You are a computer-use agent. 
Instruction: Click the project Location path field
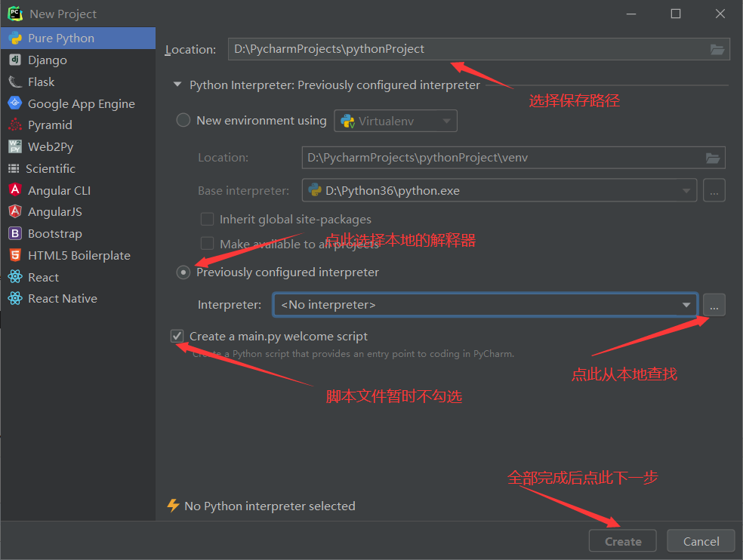[x=479, y=49]
